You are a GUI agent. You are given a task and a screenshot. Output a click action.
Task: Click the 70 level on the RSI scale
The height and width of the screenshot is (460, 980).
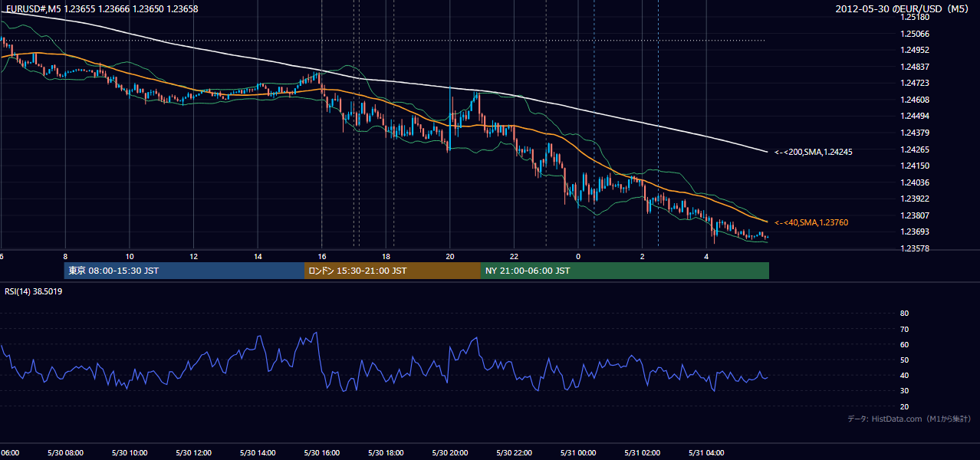click(x=904, y=329)
